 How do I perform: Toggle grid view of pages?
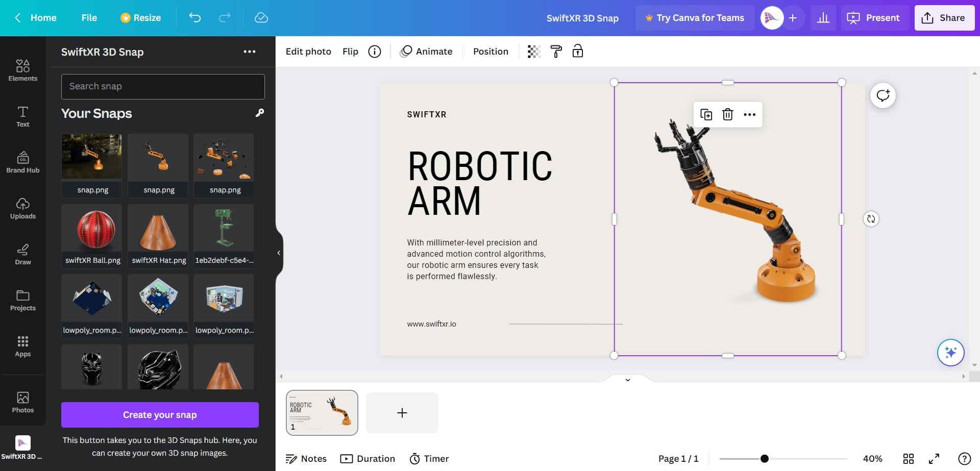909,459
